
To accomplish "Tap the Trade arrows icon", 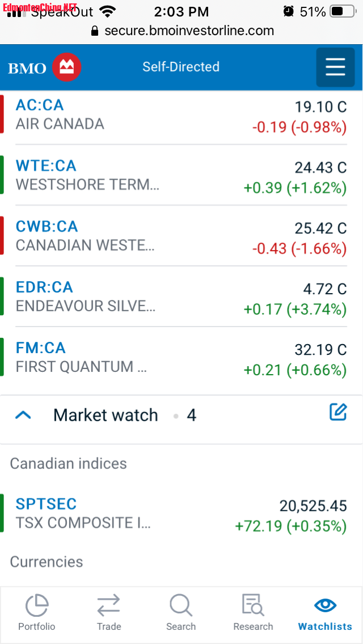I will coord(108,605).
